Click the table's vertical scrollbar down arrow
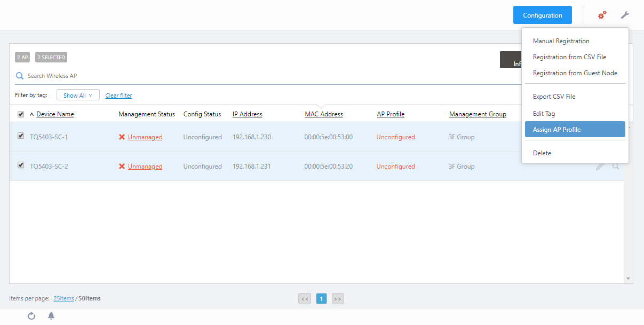 (628, 279)
